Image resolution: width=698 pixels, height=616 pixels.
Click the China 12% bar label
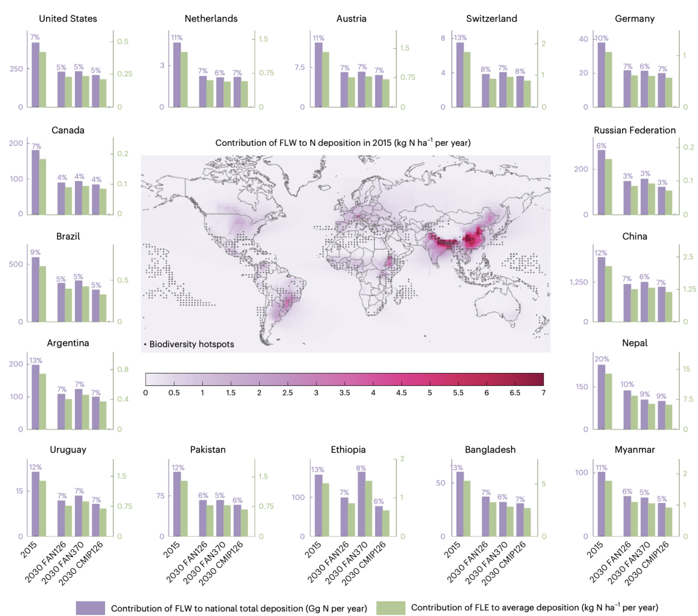(x=600, y=252)
